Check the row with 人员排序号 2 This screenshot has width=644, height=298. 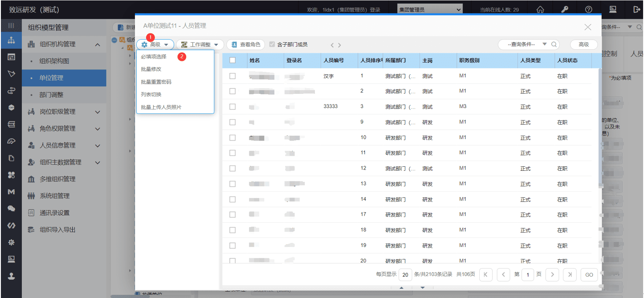(232, 91)
